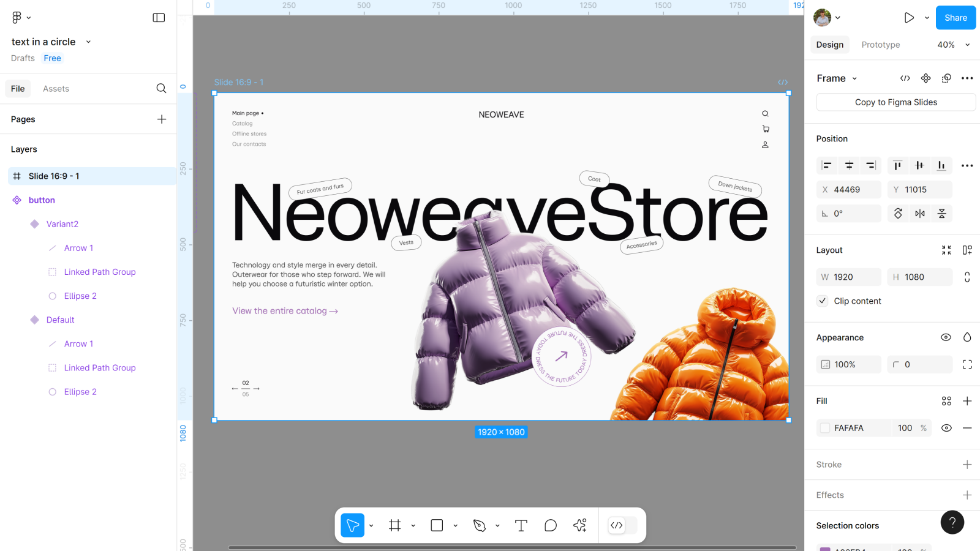This screenshot has height=551, width=980.
Task: Open the Actions AI tool
Action: pyautogui.click(x=579, y=525)
